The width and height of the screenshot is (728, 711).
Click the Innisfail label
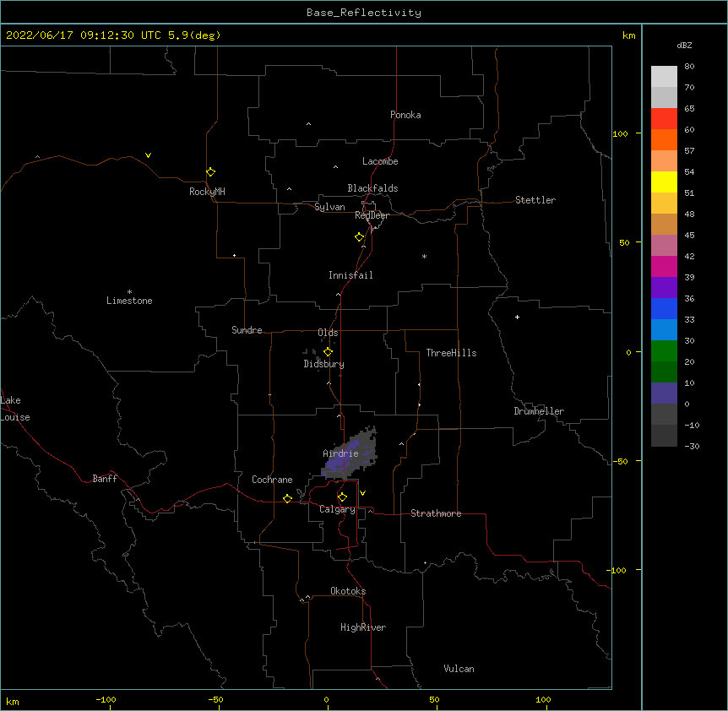pos(350,275)
